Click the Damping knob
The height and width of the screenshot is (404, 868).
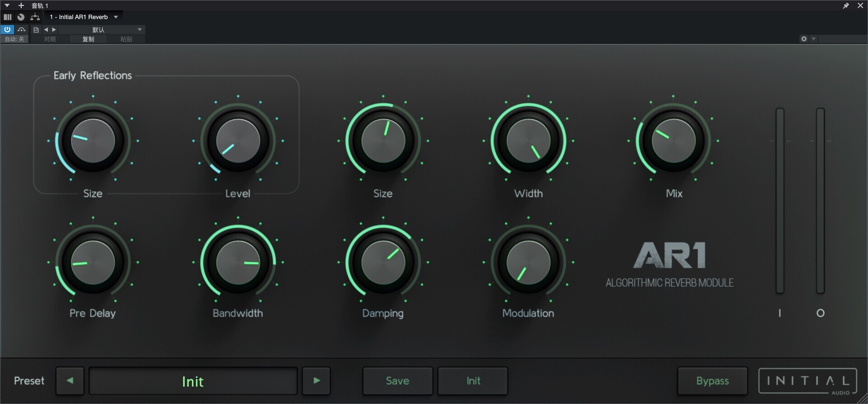click(x=383, y=262)
